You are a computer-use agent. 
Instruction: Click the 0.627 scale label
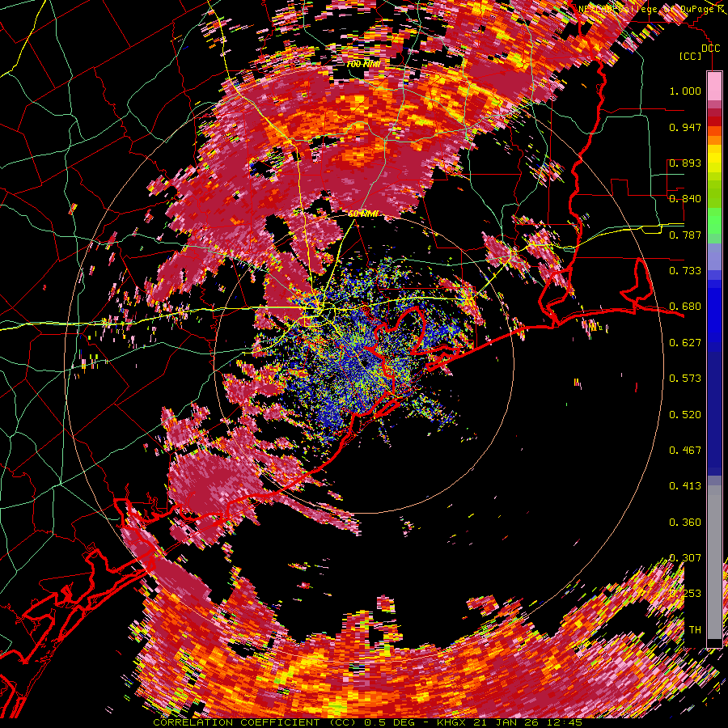[685, 343]
